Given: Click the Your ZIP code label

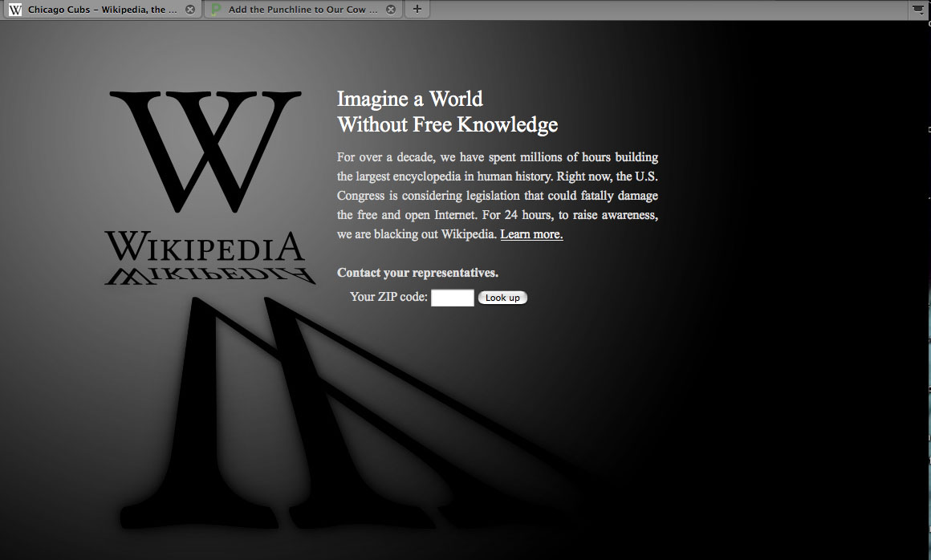Looking at the screenshot, I should tap(388, 297).
